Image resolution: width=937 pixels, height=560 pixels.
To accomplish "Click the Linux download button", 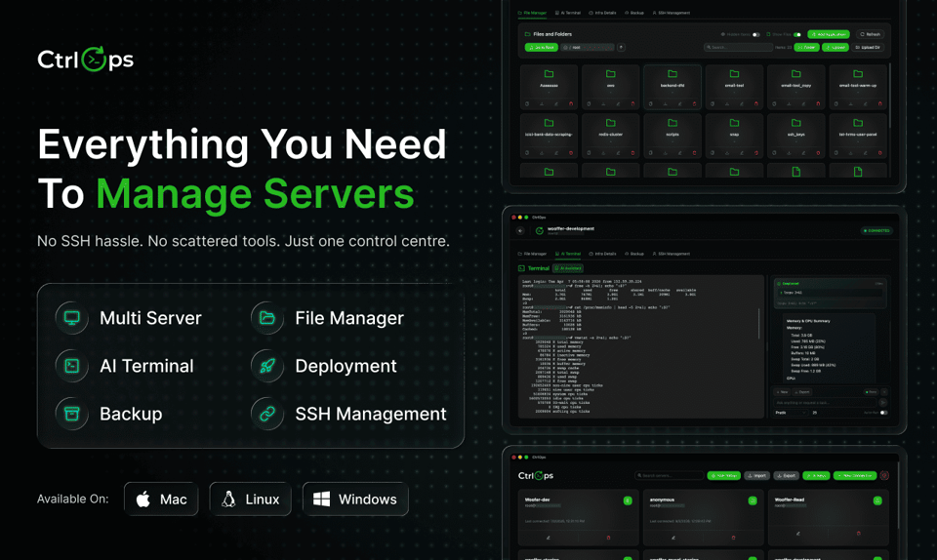I will click(x=251, y=500).
